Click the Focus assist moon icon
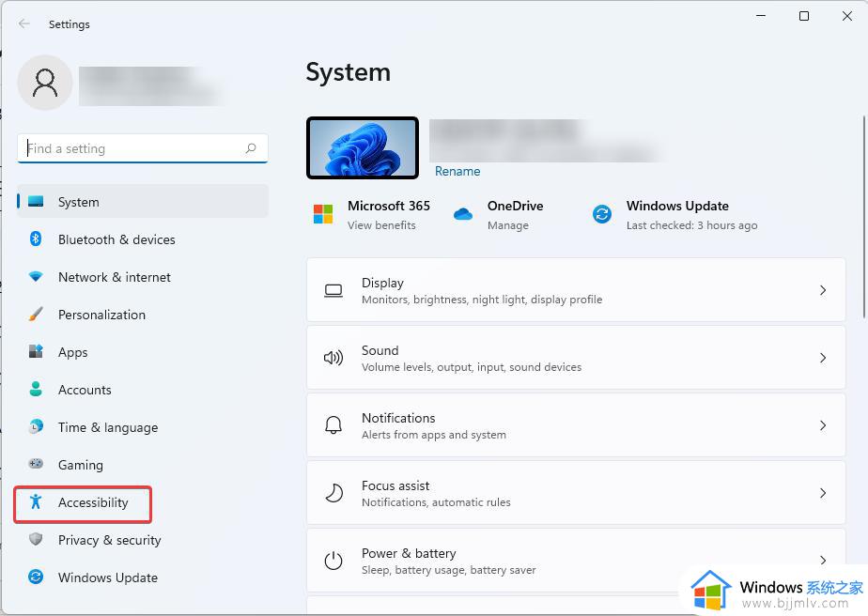Image resolution: width=868 pixels, height=616 pixels. click(333, 493)
